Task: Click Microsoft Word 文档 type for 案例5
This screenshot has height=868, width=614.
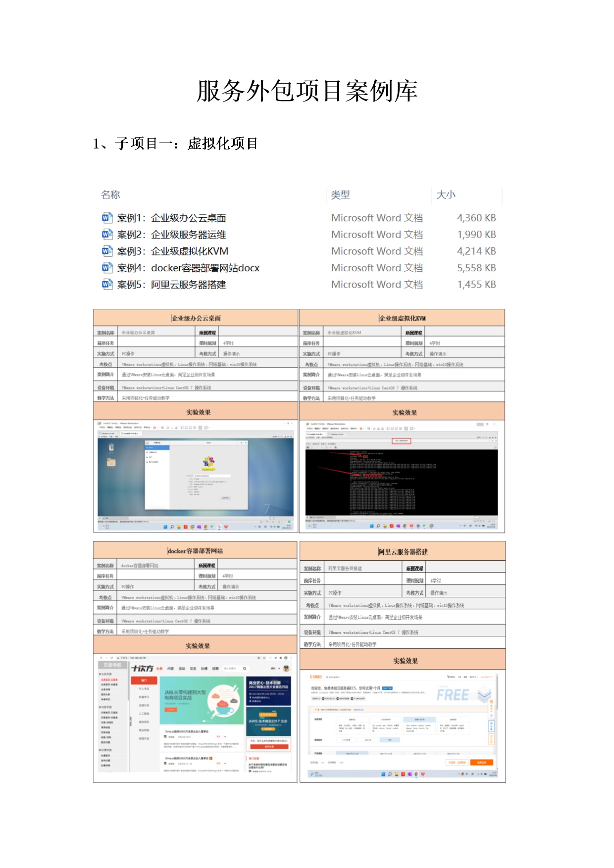Action: click(377, 285)
